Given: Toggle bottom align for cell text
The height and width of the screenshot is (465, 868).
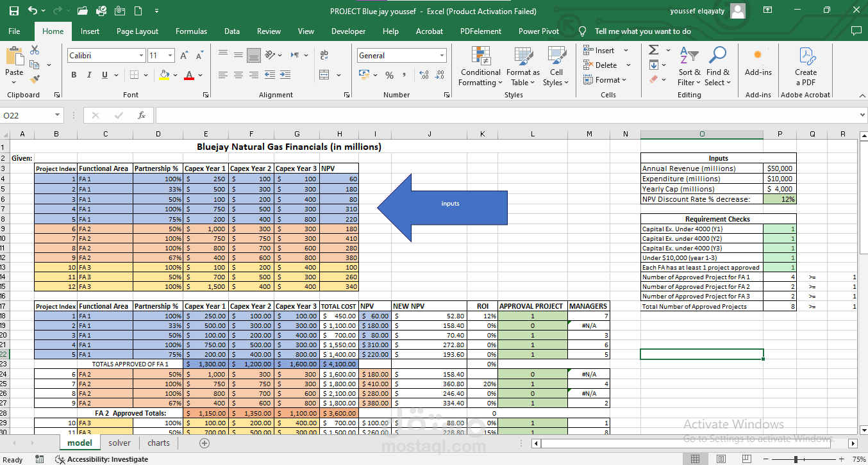Looking at the screenshot, I should tap(254, 56).
